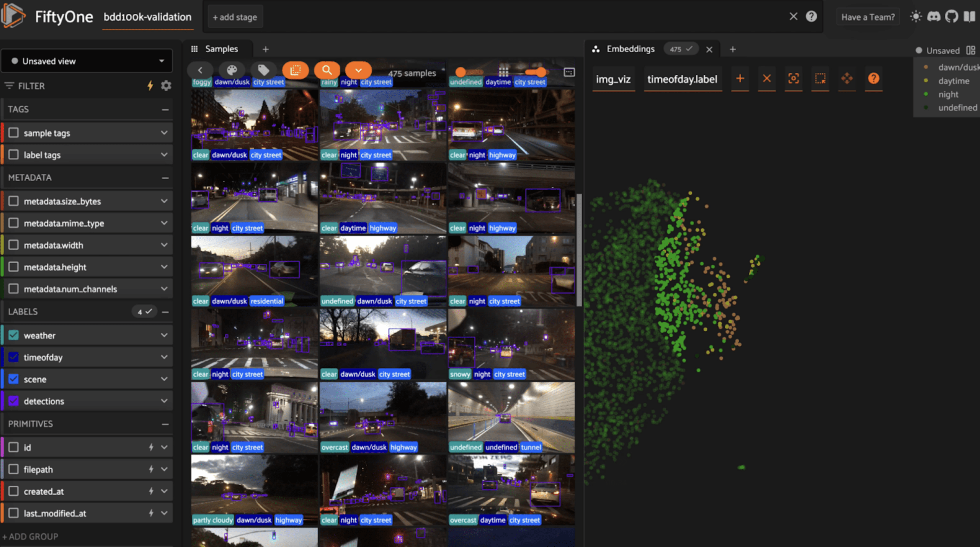
Task: Click the FiftyOne logo icon
Action: (13, 16)
